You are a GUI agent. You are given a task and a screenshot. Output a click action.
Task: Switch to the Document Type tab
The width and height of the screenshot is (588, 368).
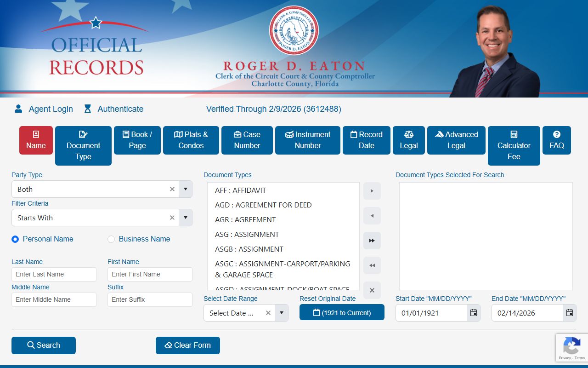pyautogui.click(x=83, y=146)
